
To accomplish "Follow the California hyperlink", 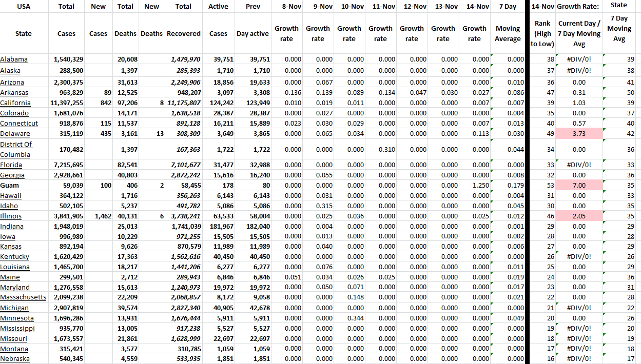I will (x=15, y=103).
